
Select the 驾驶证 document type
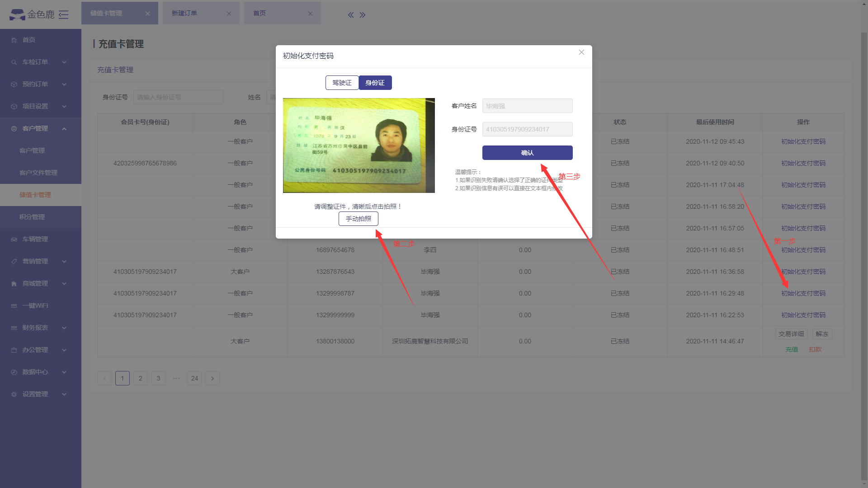pyautogui.click(x=342, y=83)
